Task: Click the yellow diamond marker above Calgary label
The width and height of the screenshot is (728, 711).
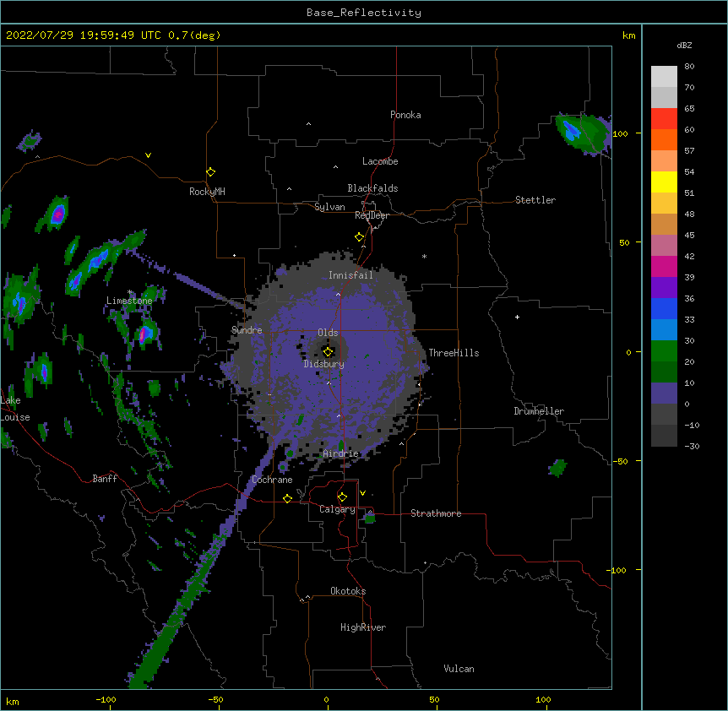Action: 342,497
